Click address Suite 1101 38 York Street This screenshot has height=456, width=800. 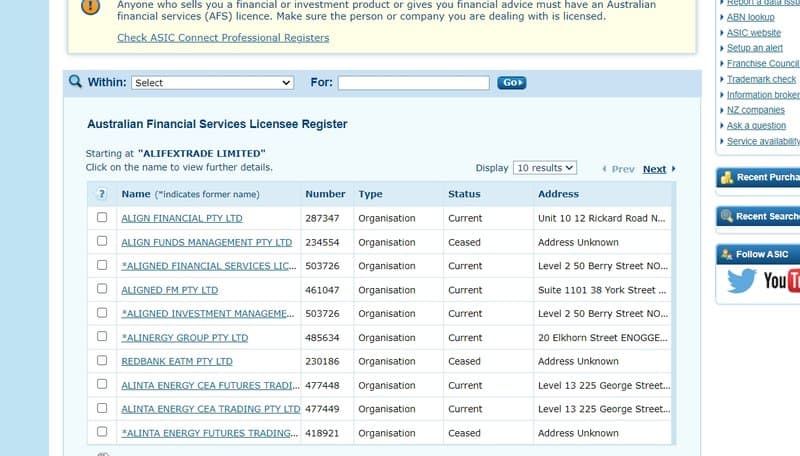(x=602, y=290)
